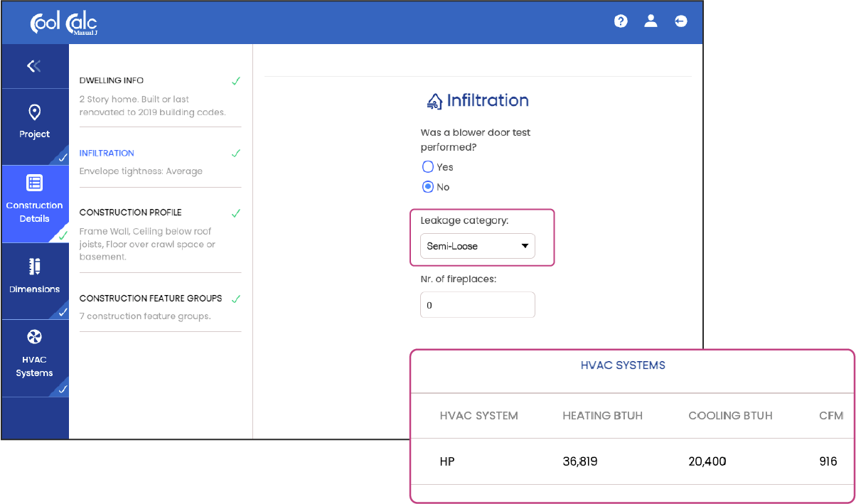Open the Construction Feature Groups section

[151, 299]
